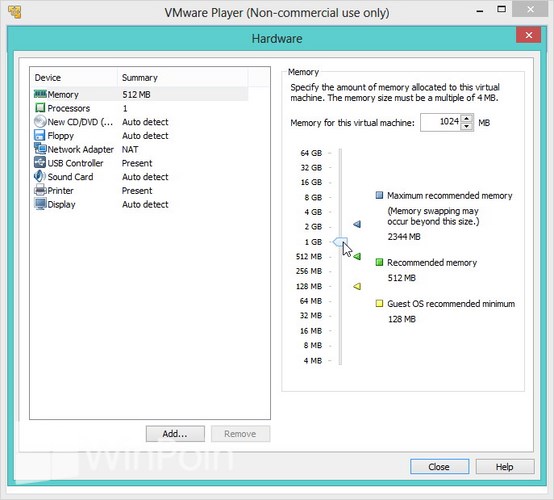Select the Memory row label
Screen dimensions: 554x500
(x=63, y=94)
